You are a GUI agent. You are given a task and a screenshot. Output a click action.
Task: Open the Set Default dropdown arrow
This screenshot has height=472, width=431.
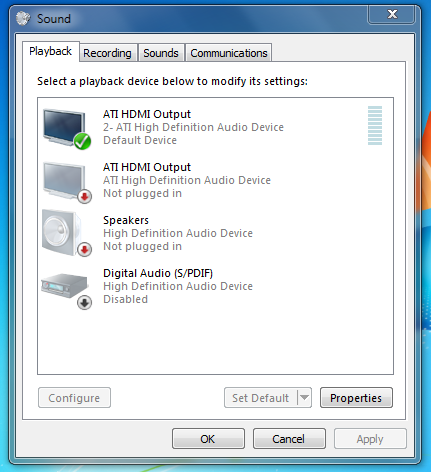[304, 397]
